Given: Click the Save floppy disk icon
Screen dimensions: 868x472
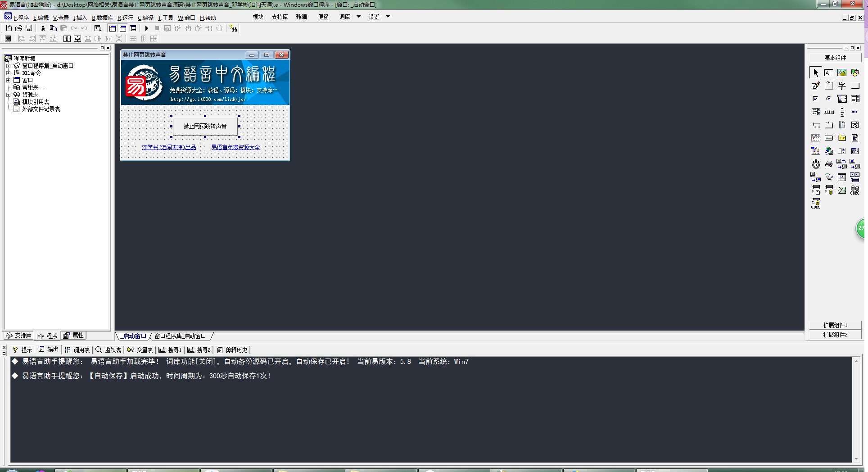Looking at the screenshot, I should 29,28.
